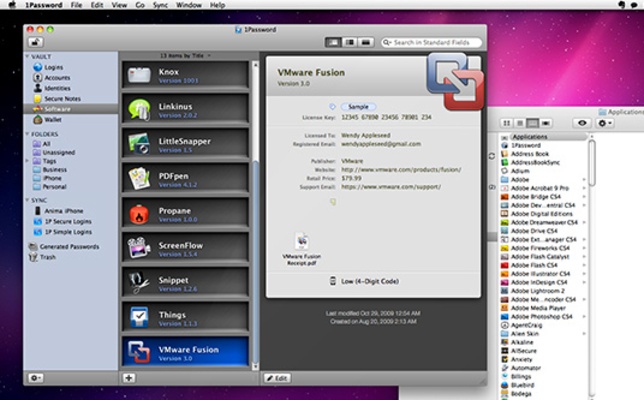The image size is (644, 400).
Task: Click the lock vault icon in toolbar
Action: [x=35, y=42]
